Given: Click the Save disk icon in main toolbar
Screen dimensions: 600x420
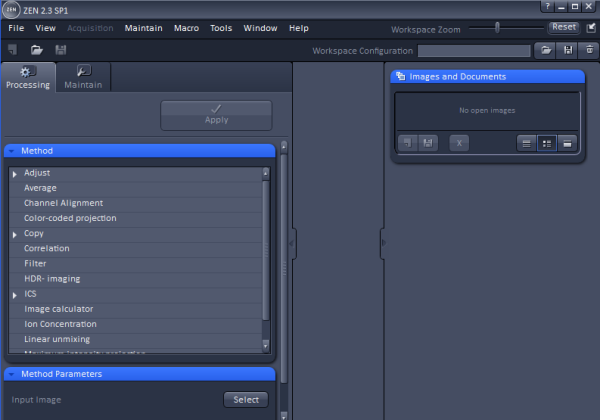Looking at the screenshot, I should point(60,50).
